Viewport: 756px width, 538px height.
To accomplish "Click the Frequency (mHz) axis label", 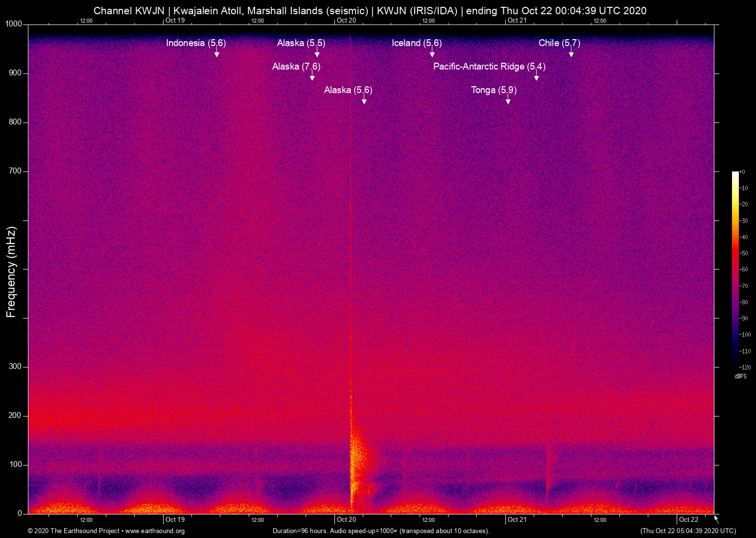I will [x=11, y=272].
